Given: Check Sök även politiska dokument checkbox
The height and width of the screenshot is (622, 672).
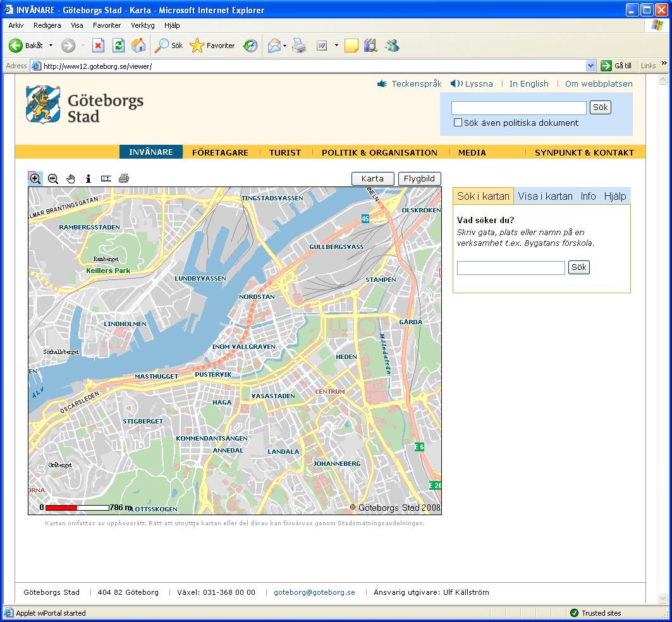Looking at the screenshot, I should (x=458, y=123).
